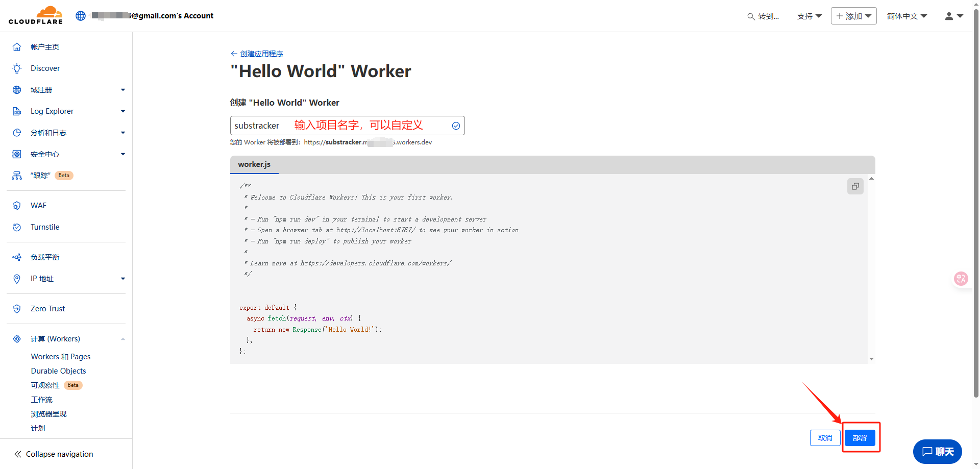This screenshot has height=469, width=980.
Task: Open 浏览器呈现 menu item
Action: [49, 414]
